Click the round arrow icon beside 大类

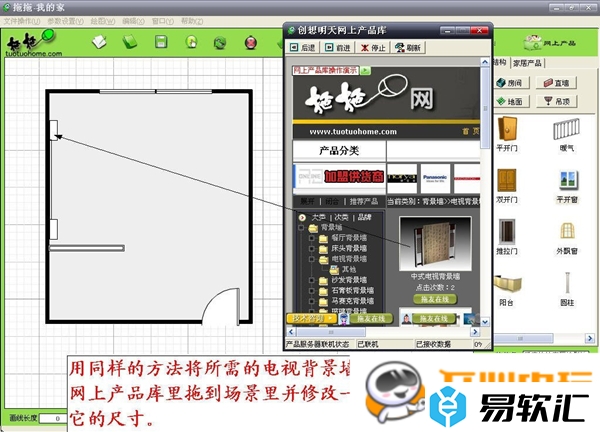[302, 217]
